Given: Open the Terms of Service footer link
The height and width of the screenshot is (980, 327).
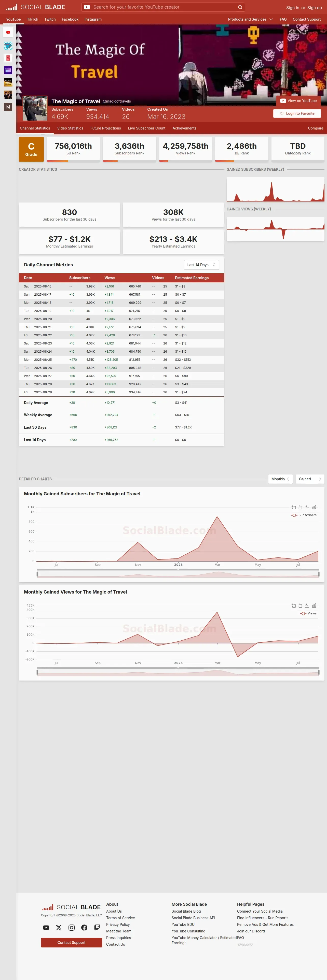Looking at the screenshot, I should 120,918.
